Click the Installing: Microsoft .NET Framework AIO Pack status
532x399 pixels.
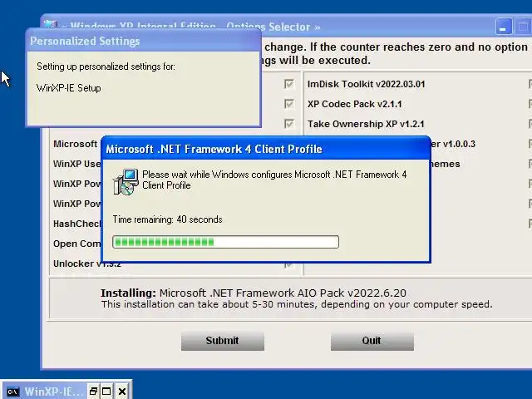[253, 293]
